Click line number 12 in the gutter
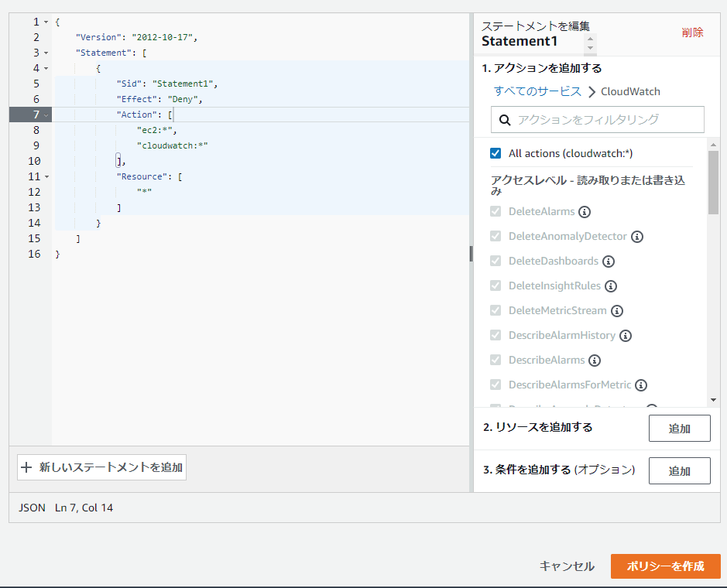The height and width of the screenshot is (588, 727). [34, 192]
